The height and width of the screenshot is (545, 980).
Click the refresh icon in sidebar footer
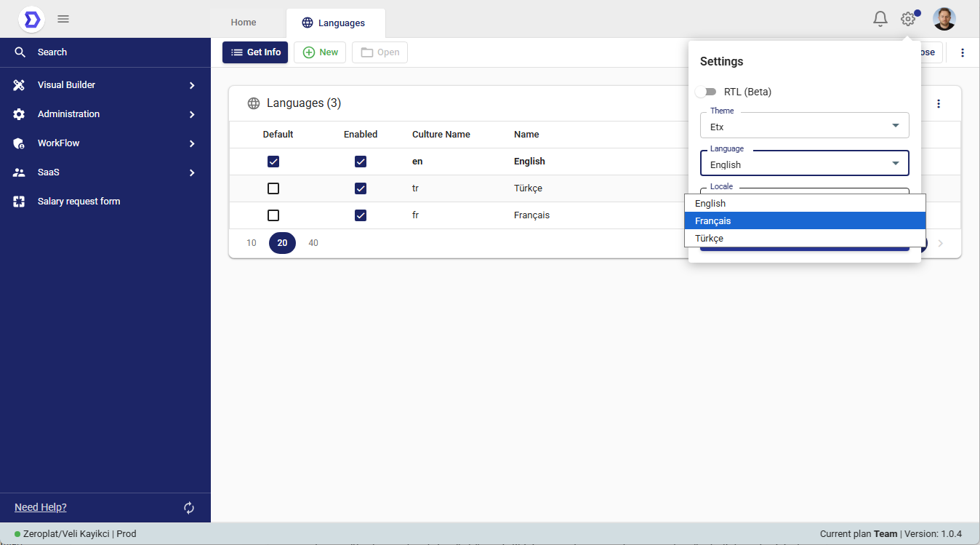click(x=189, y=508)
